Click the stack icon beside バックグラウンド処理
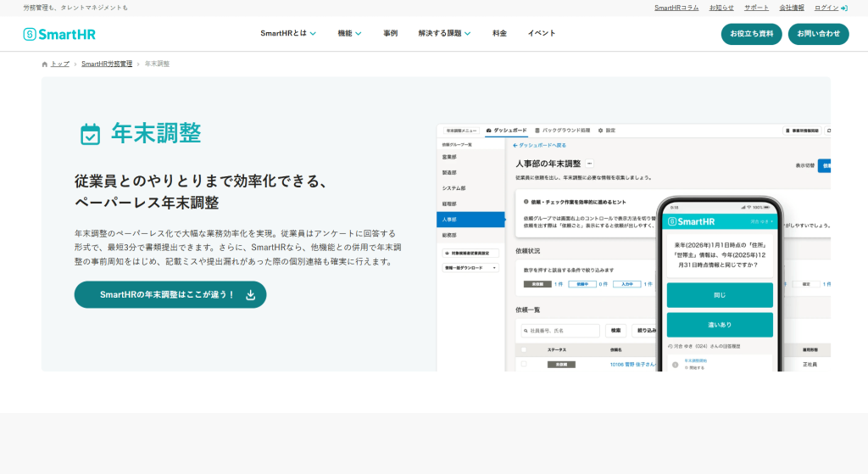Screen dimensions: 868x474 537,131
